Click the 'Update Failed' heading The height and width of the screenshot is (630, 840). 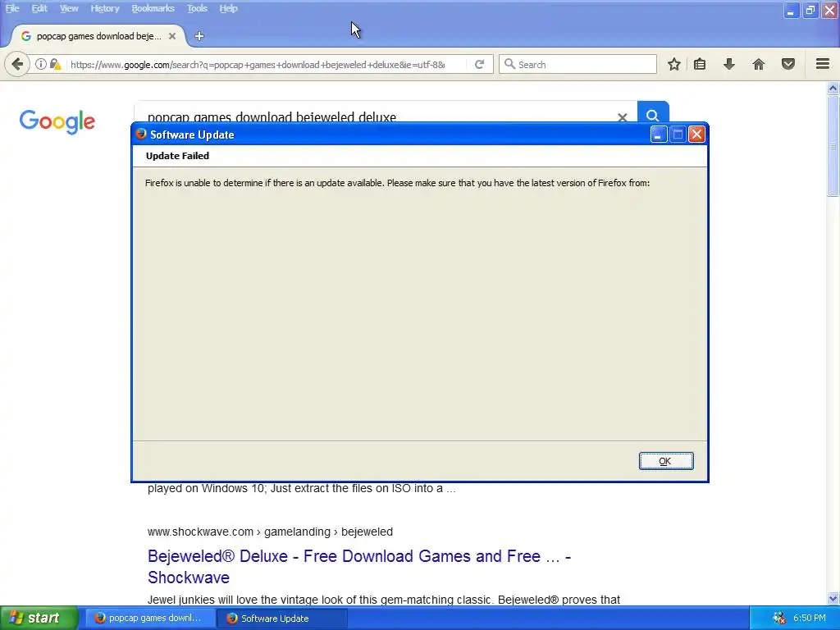click(x=177, y=156)
